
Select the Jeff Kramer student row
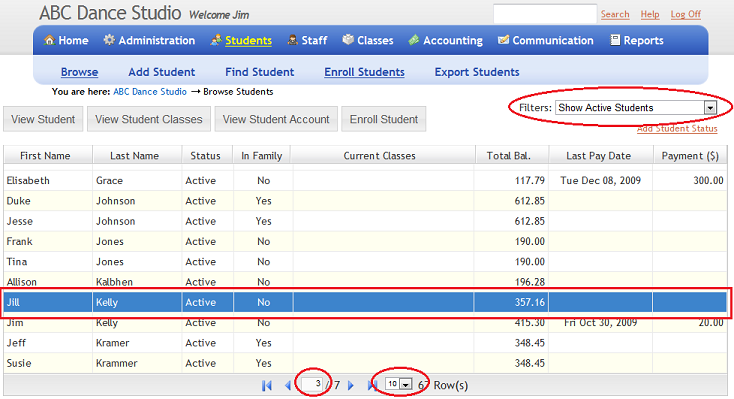pyautogui.click(x=365, y=343)
